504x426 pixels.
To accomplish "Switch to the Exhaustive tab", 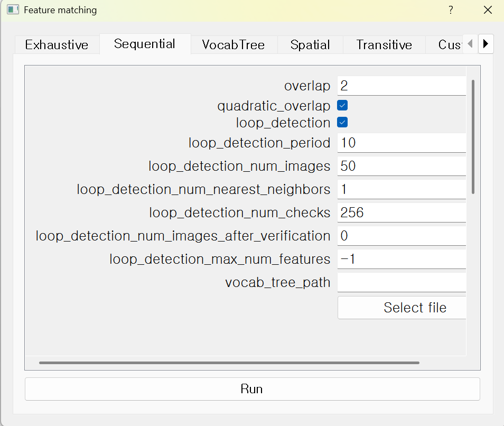I will pyautogui.click(x=57, y=45).
